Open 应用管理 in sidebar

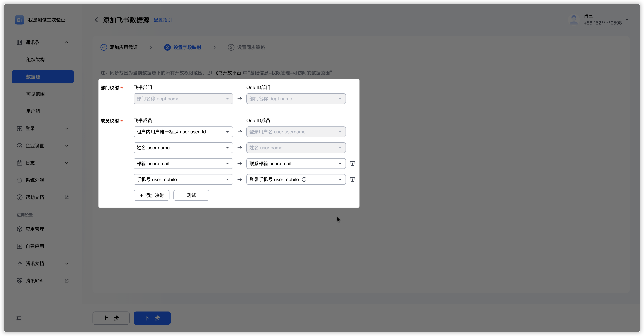[35, 229]
